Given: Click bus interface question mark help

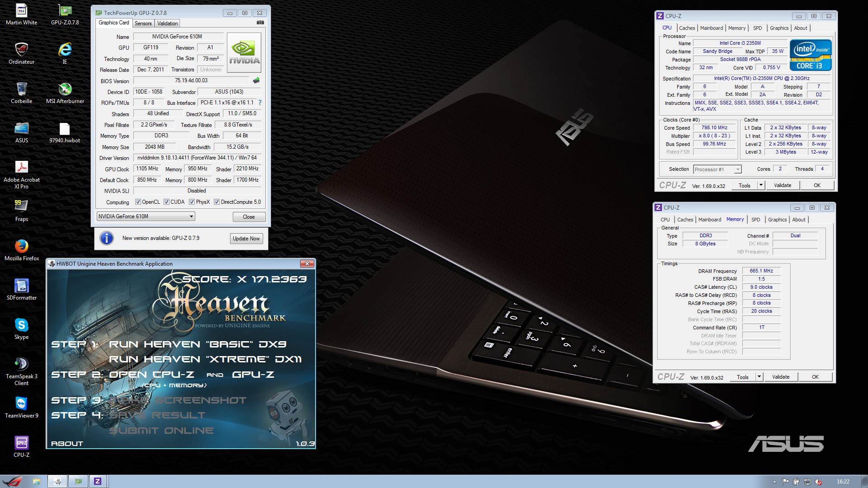Looking at the screenshot, I should (259, 103).
